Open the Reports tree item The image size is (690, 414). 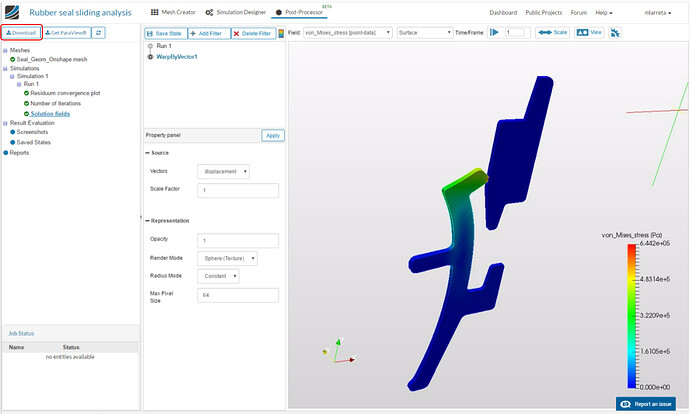[19, 153]
